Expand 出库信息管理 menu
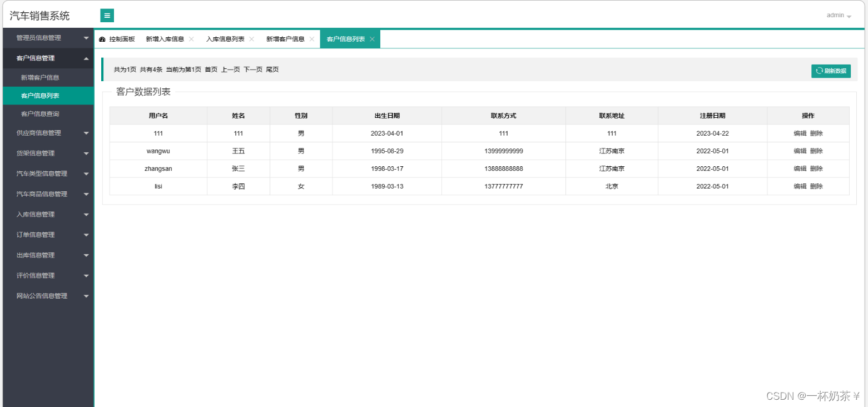The image size is (868, 407). click(x=48, y=255)
